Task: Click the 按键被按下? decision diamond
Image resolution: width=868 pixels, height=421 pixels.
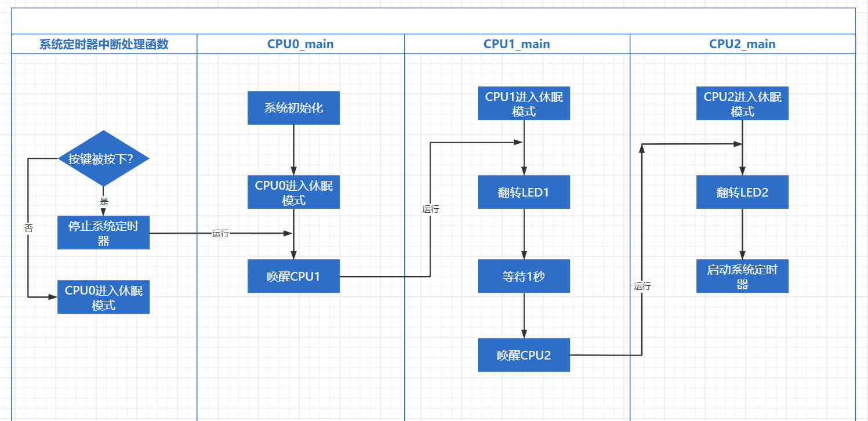Action: coord(103,158)
